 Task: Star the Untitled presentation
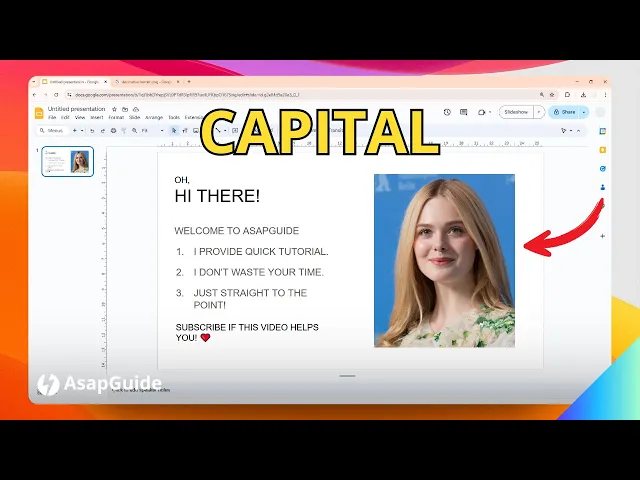[114, 109]
